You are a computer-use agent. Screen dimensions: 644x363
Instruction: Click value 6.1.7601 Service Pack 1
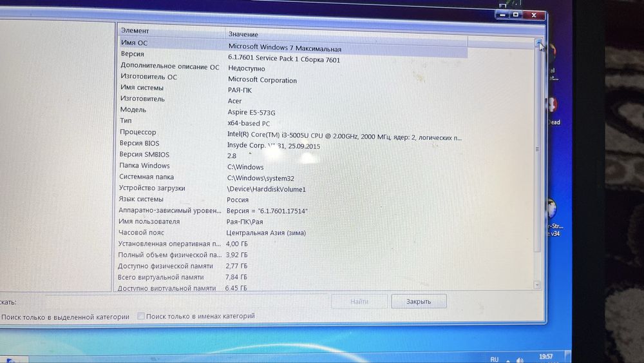point(284,59)
